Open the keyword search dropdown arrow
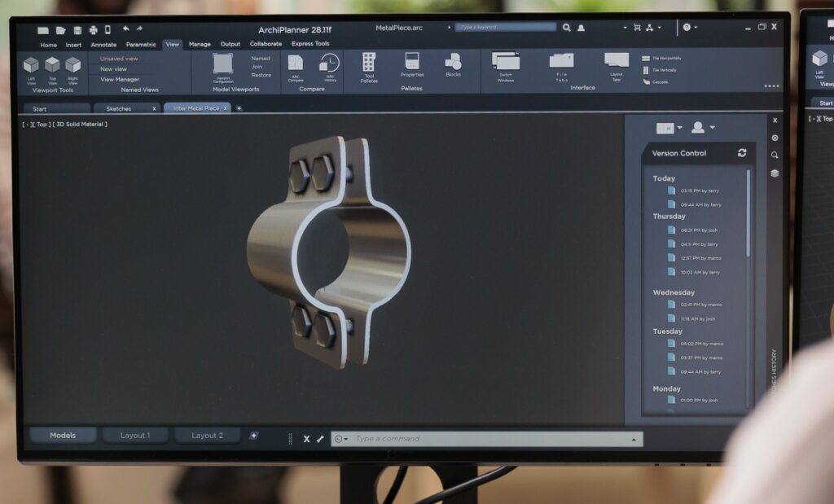The image size is (834, 504). tap(448, 26)
